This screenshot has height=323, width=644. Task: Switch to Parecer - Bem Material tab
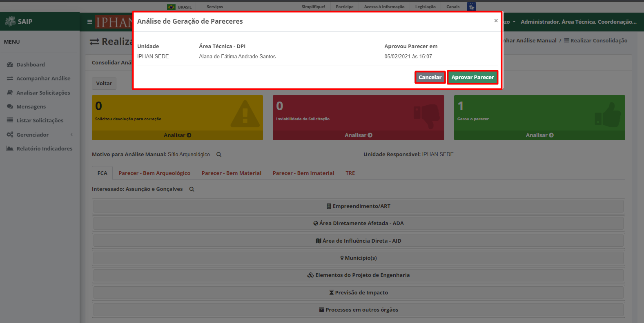232,173
